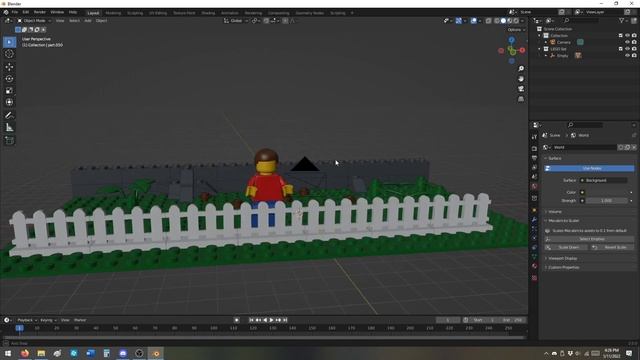The height and width of the screenshot is (360, 640).
Task: Switch perspective/orthographic grid icon
Action: point(521,99)
